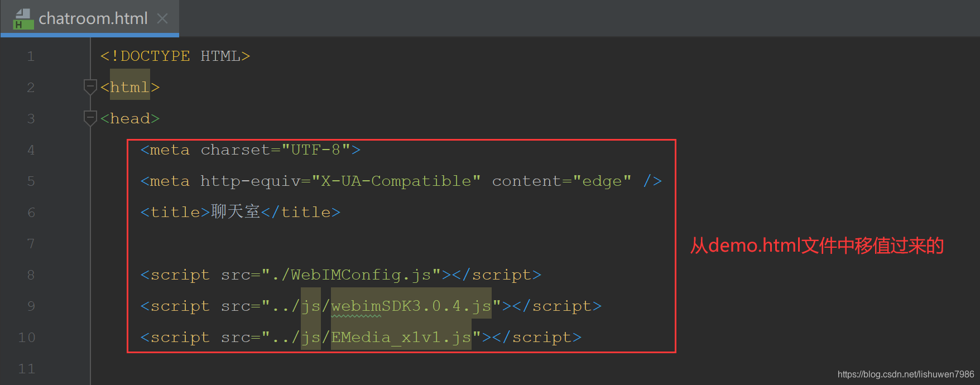Click the head tag text
This screenshot has height=385, width=980.
(x=130, y=119)
